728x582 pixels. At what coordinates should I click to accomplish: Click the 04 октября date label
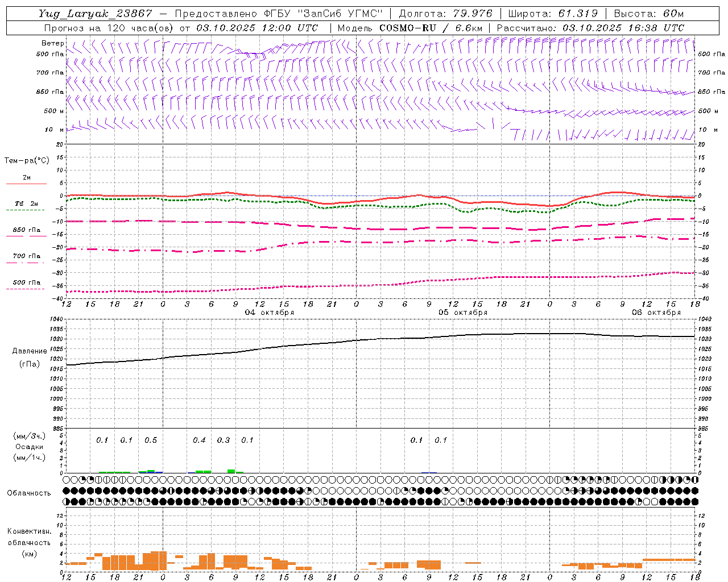tap(270, 313)
